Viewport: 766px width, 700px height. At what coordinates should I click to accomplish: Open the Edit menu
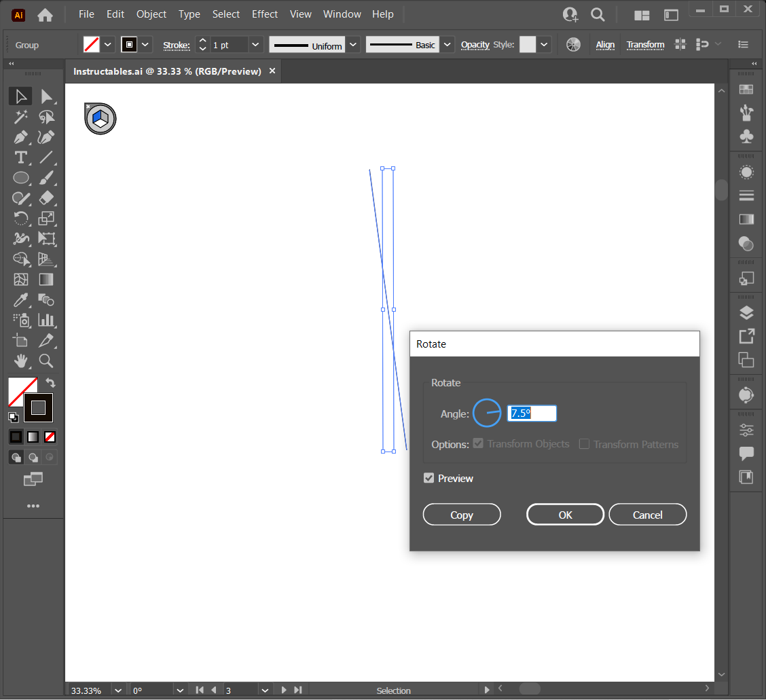(x=115, y=14)
